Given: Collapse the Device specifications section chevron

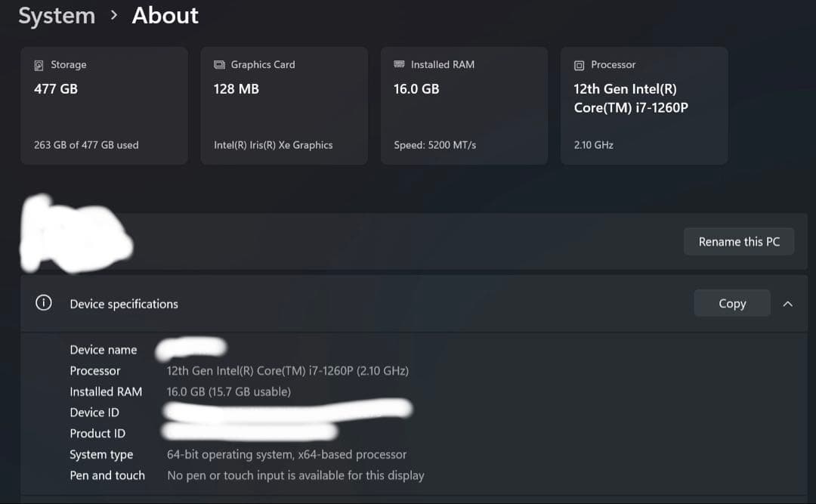Looking at the screenshot, I should coord(788,304).
